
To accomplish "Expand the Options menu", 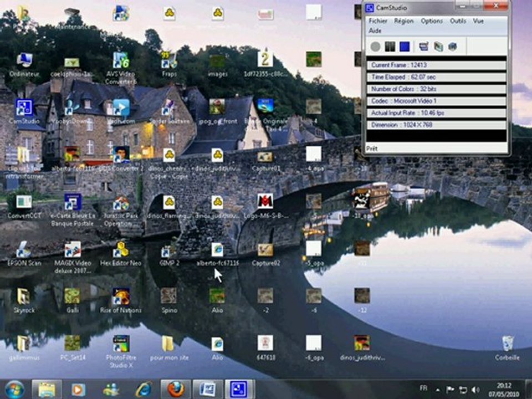I will tap(432, 21).
